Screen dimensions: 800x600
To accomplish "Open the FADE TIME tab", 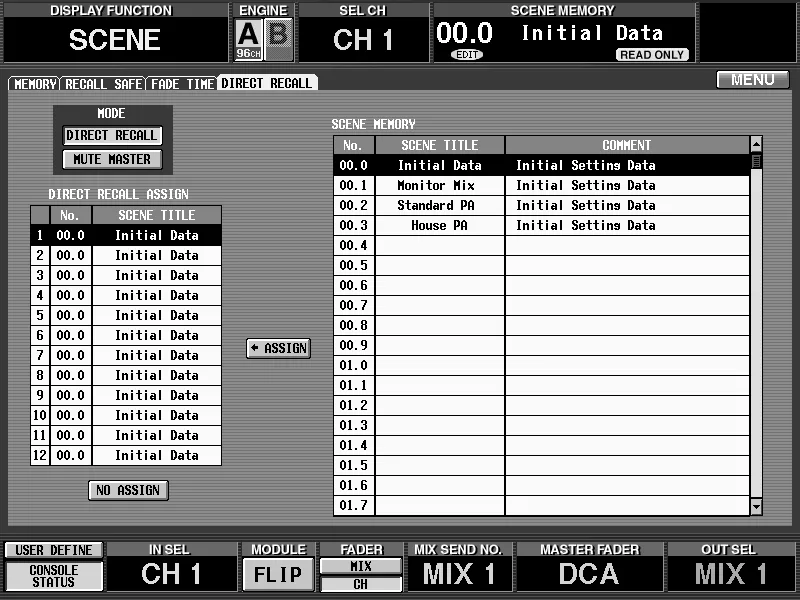I will 182,84.
